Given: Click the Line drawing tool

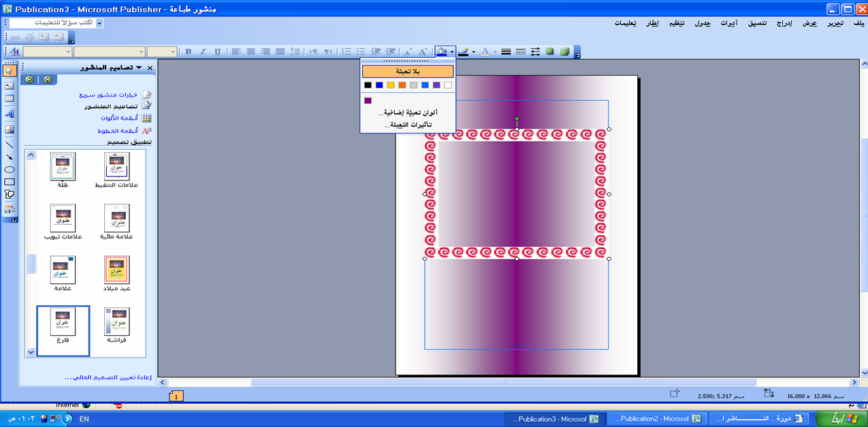Looking at the screenshot, I should (x=10, y=144).
